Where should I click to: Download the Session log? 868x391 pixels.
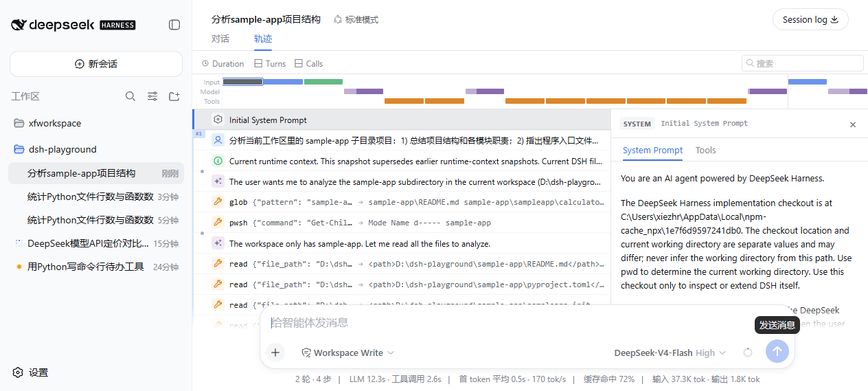pyautogui.click(x=810, y=19)
